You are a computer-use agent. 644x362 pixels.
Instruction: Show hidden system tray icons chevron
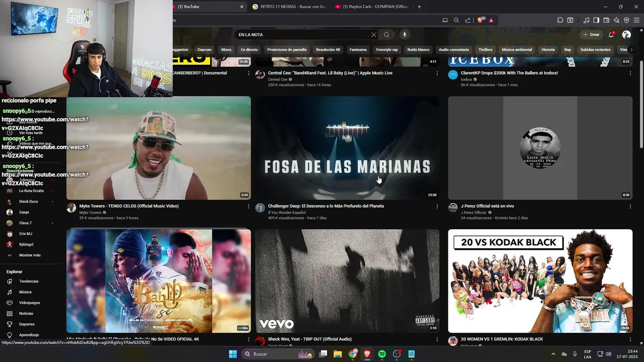(x=553, y=354)
